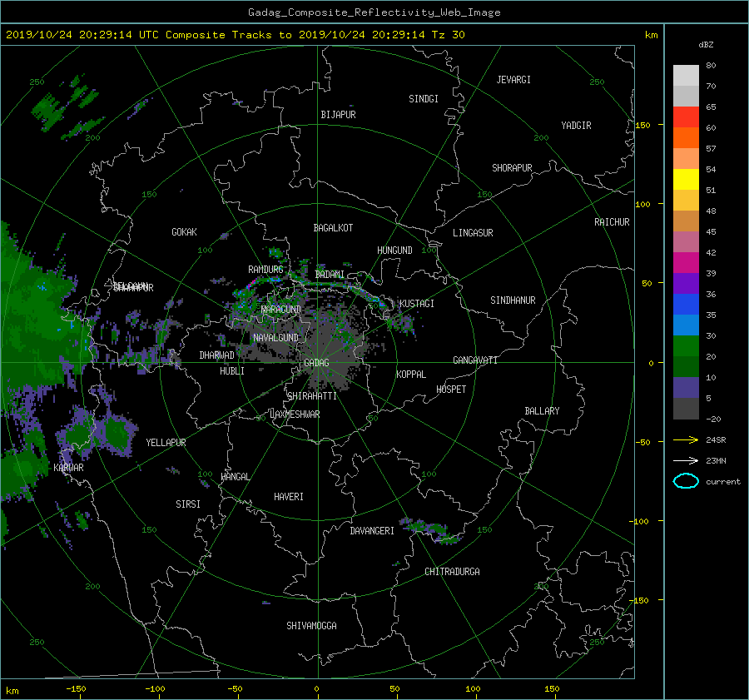The image size is (749, 700).
Task: Click the bottom axis 100 km tick label
Action: pos(473,688)
